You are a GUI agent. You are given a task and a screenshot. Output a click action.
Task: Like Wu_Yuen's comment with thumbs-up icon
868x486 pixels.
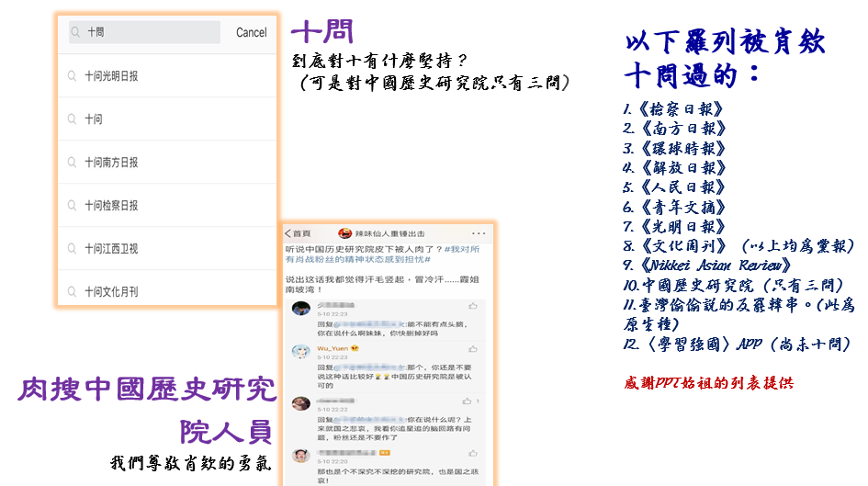[x=473, y=349]
